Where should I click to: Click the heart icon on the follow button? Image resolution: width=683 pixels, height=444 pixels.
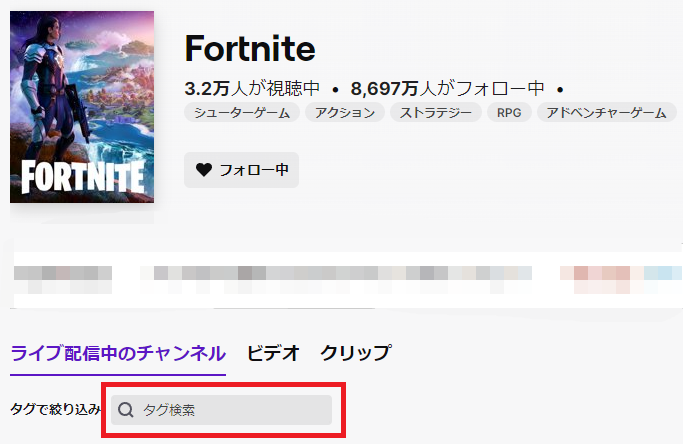(204, 170)
